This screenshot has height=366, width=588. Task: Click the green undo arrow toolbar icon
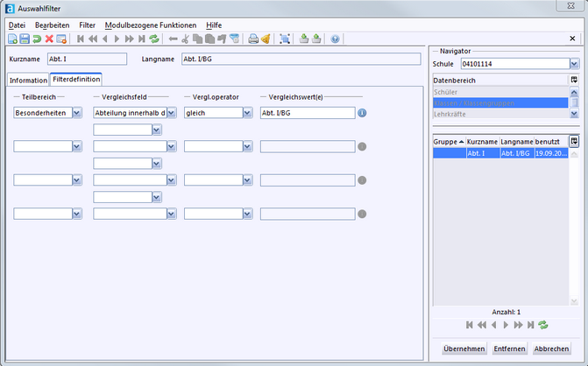[37, 39]
